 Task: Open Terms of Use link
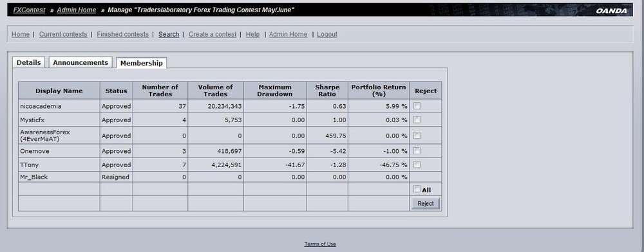(x=320, y=244)
